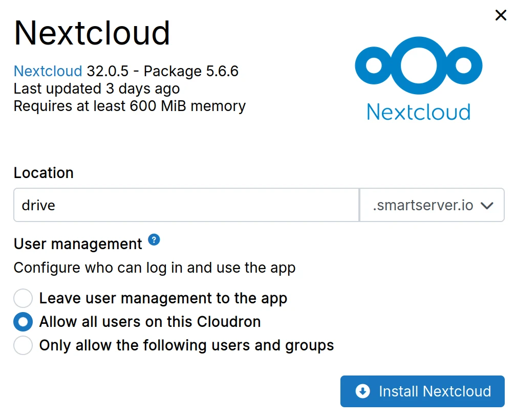516x420 pixels.
Task: Click the large Nextcloud dialog heading
Action: [92, 33]
